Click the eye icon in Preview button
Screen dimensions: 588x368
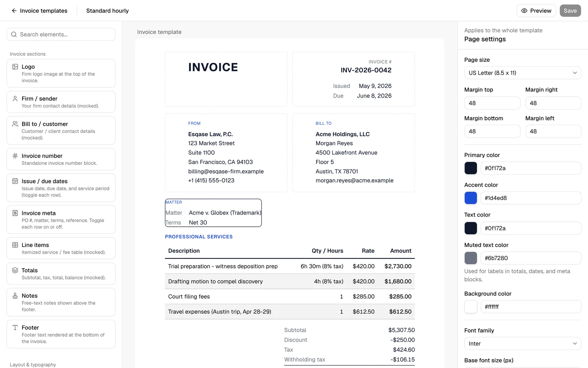pos(524,11)
